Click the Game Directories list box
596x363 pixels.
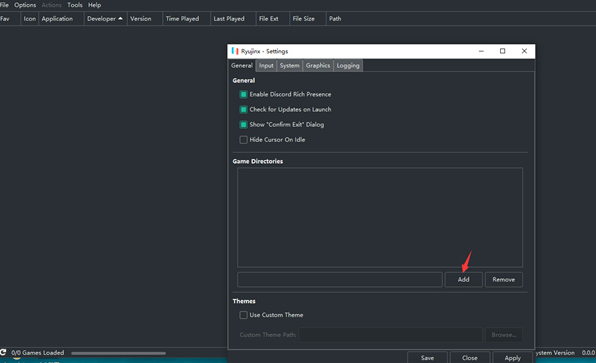click(x=380, y=217)
